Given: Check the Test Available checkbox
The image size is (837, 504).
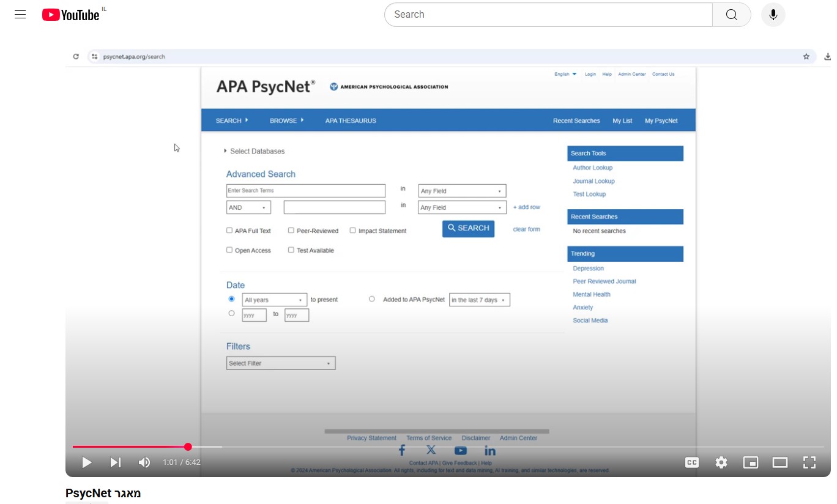Looking at the screenshot, I should (x=291, y=250).
